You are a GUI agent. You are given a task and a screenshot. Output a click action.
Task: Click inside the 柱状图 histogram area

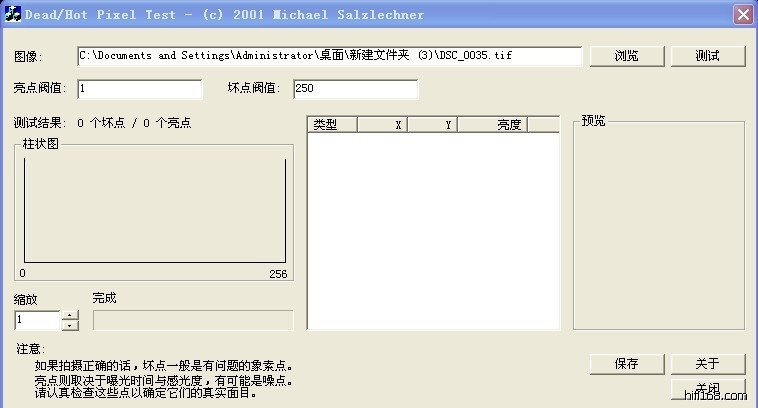click(x=153, y=210)
